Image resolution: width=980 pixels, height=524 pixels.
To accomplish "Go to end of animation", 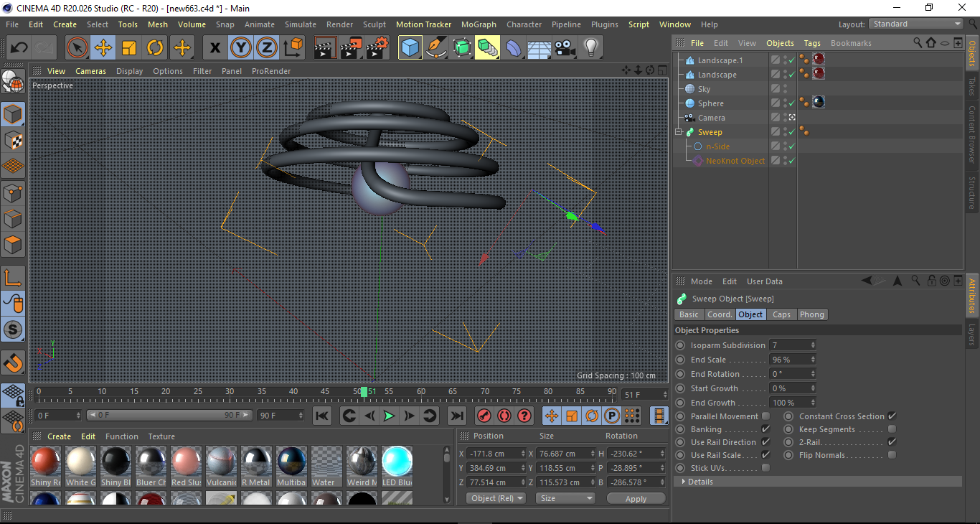I will coord(456,416).
